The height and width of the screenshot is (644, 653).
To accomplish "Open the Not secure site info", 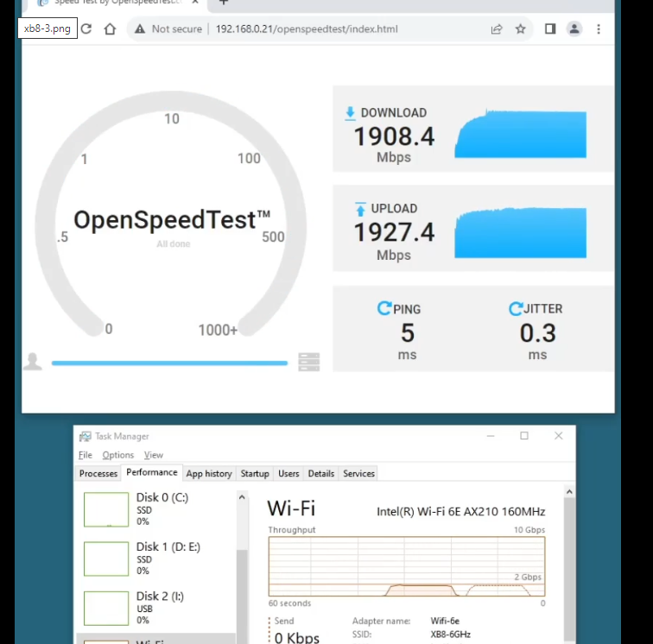I will coord(168,28).
